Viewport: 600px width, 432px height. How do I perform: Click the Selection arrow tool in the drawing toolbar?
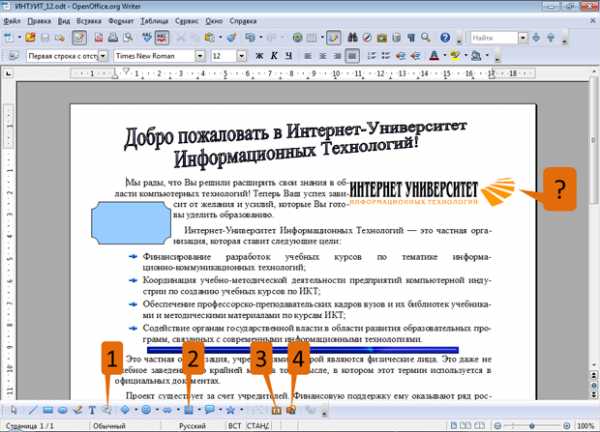[x=14, y=410]
